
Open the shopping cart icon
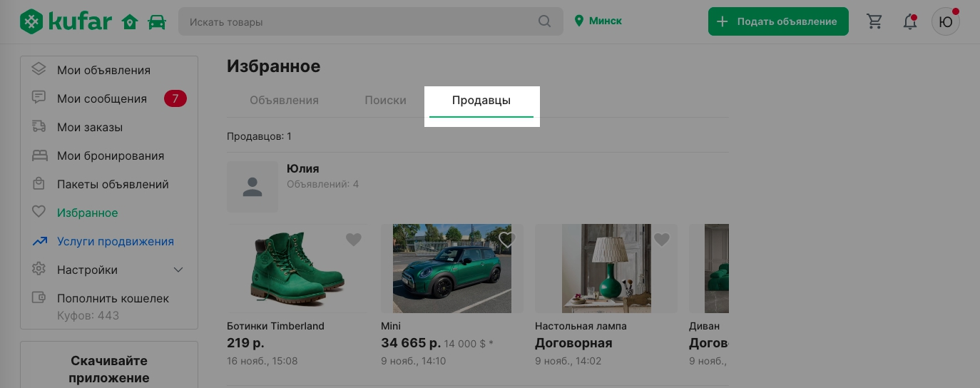pyautogui.click(x=874, y=21)
